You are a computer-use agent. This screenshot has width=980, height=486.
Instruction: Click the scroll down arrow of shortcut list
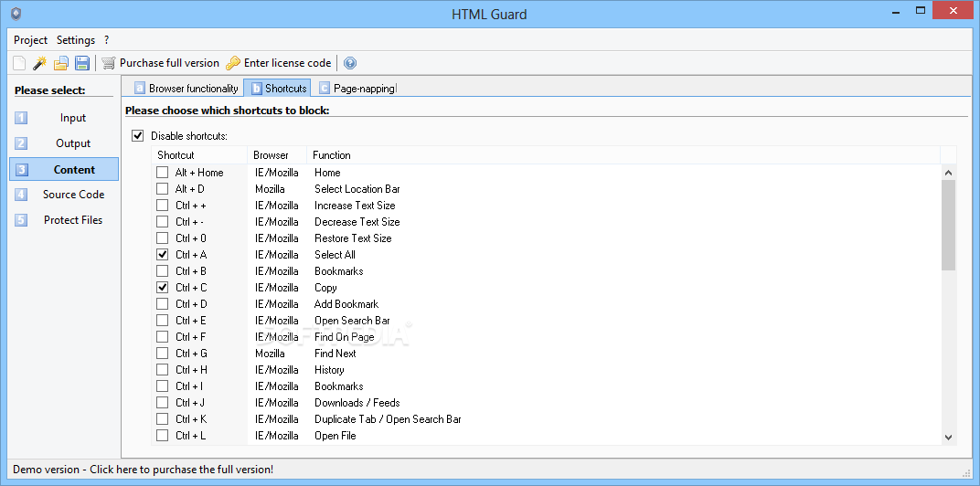click(948, 438)
